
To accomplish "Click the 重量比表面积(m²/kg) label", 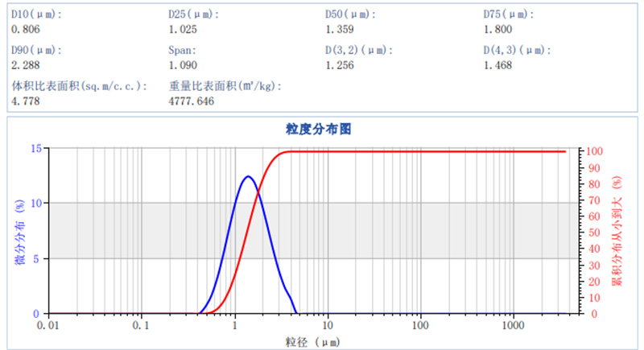I will [x=225, y=85].
